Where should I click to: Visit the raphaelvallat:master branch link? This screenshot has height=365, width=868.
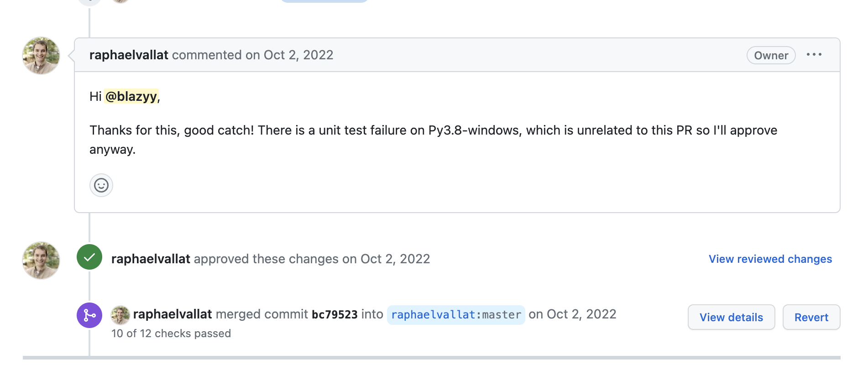click(456, 314)
